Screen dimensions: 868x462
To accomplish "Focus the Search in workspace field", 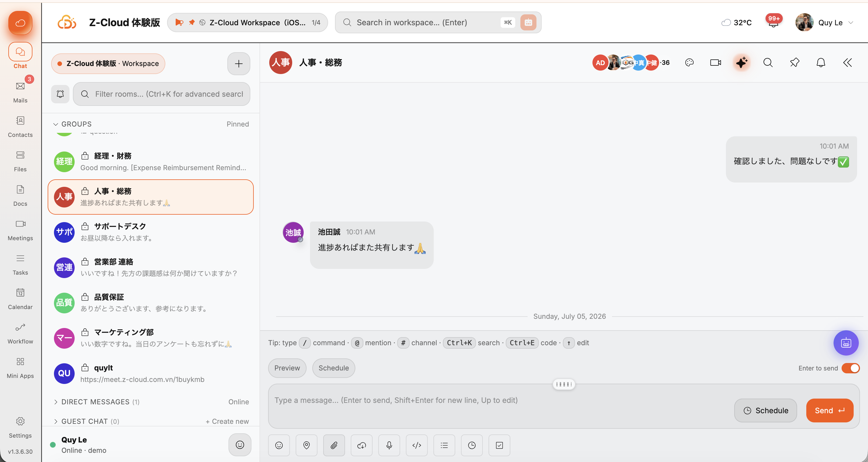I will (x=438, y=23).
